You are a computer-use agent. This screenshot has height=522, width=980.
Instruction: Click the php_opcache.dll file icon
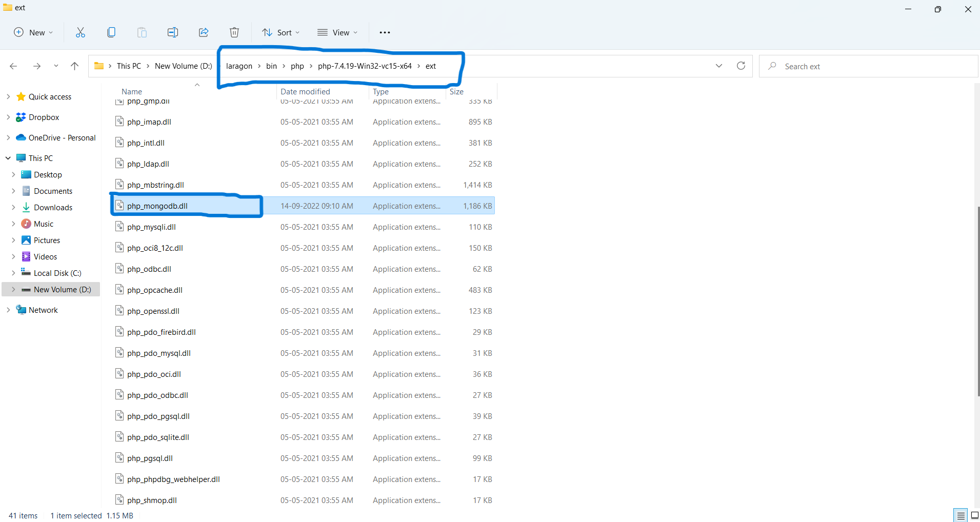point(119,290)
